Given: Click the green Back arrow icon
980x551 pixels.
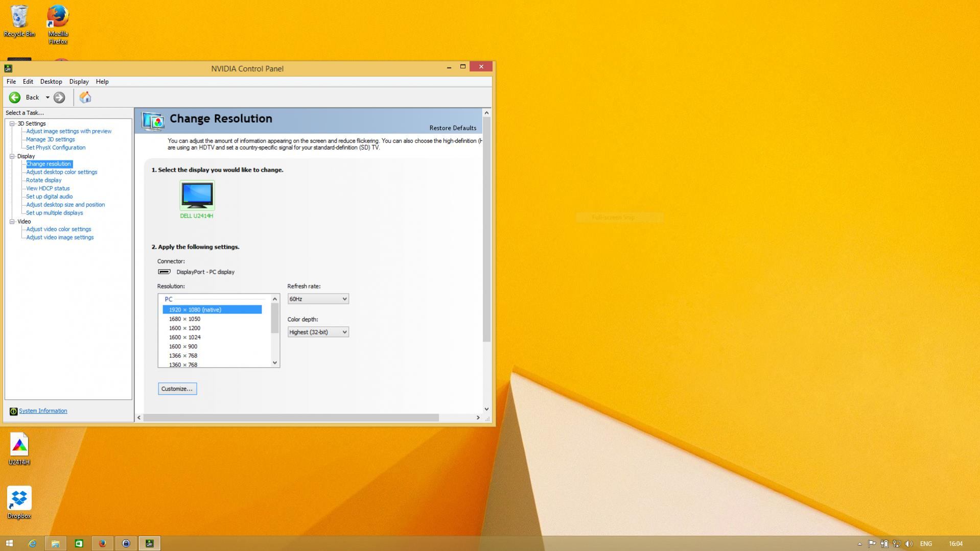Looking at the screenshot, I should 15,98.
